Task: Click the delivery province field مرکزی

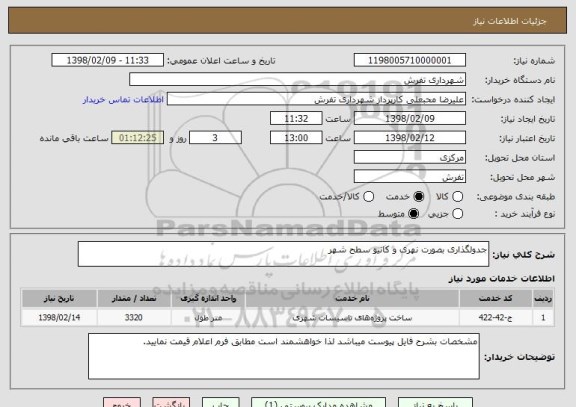Action: point(410,157)
